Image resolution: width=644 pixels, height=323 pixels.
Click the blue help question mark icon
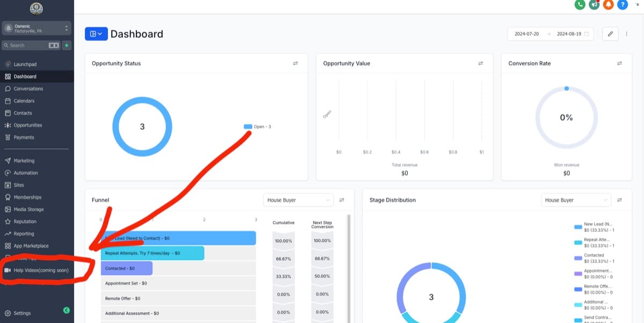[623, 5]
